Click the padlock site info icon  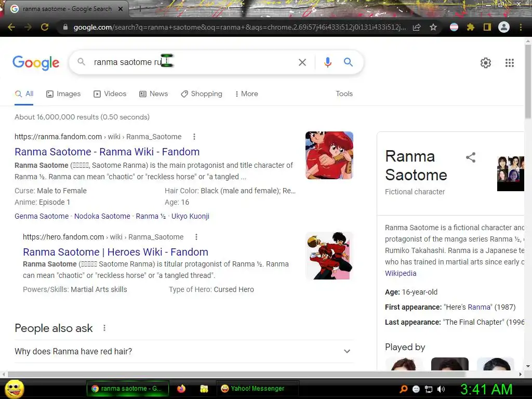(65, 27)
